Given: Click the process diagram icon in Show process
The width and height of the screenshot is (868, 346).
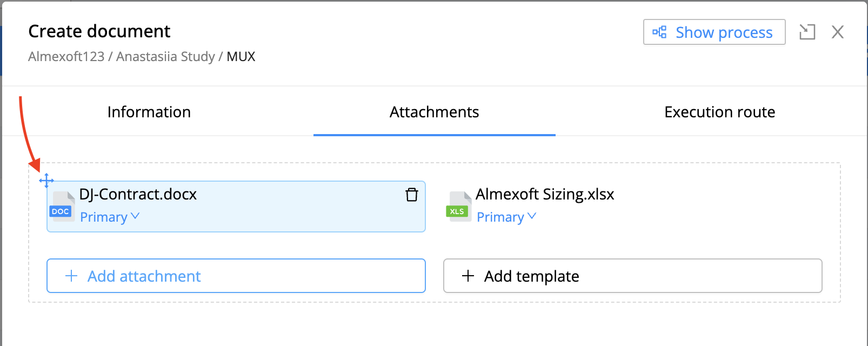Looking at the screenshot, I should tap(659, 32).
